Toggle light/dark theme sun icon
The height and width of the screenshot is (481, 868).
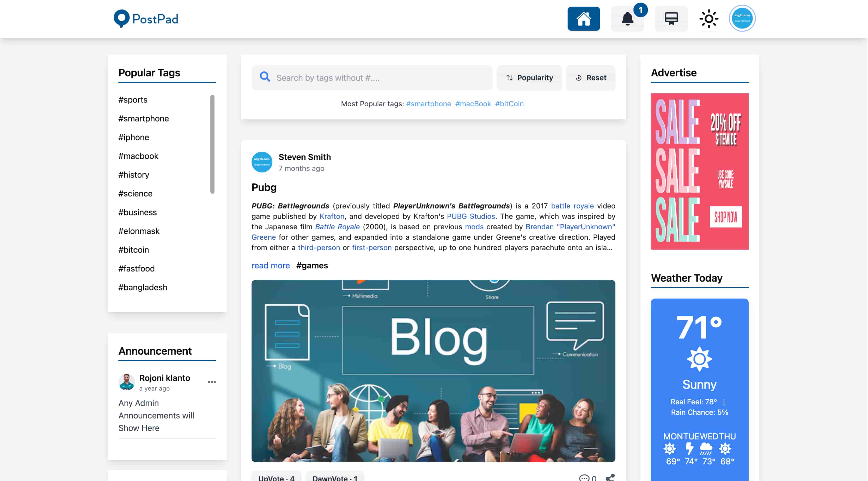point(709,18)
